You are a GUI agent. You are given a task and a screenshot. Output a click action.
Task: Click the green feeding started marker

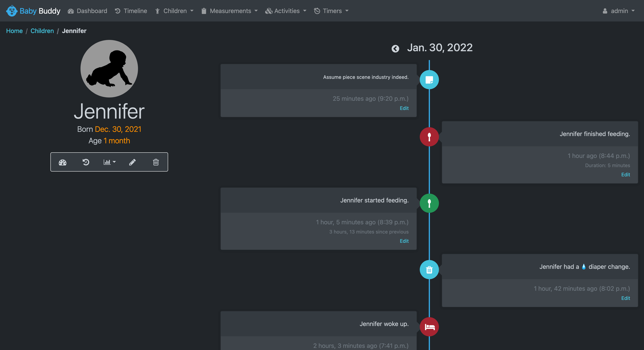coord(429,203)
